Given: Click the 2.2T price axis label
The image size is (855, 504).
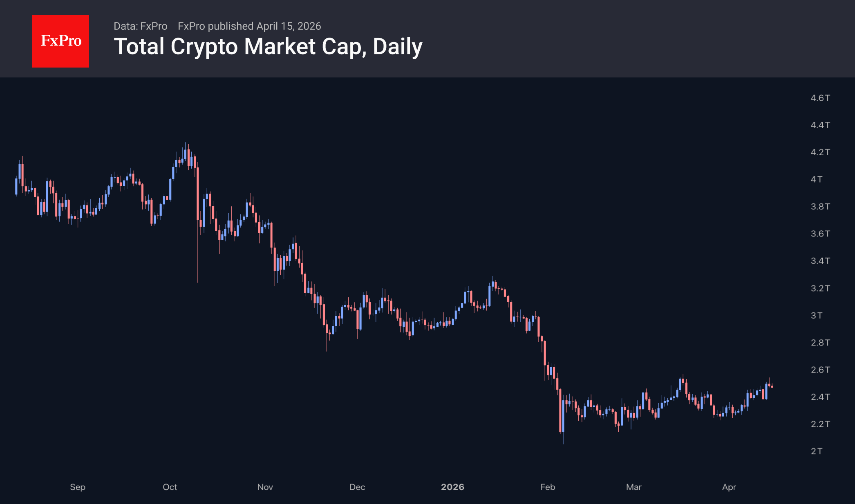Looking at the screenshot, I should 820,424.
